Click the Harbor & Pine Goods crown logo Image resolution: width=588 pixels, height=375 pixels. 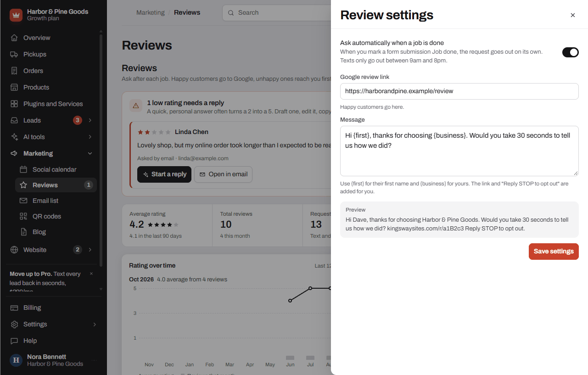pos(16,15)
